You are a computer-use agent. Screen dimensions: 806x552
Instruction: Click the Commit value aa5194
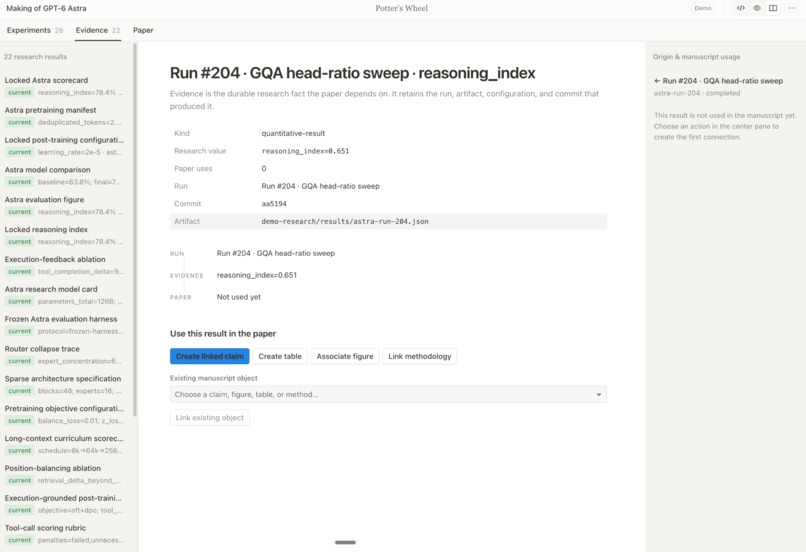click(x=274, y=204)
